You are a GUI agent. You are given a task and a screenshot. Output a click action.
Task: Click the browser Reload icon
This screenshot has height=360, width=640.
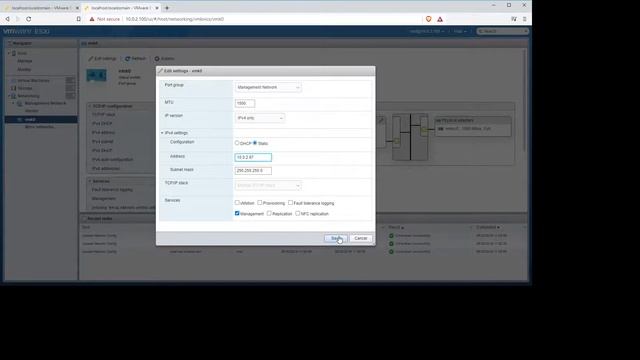29,19
